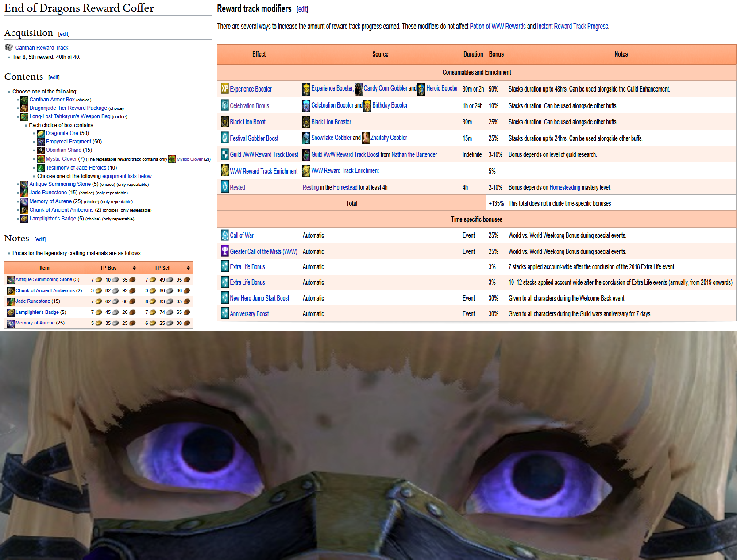Viewport: 737px width, 560px height.
Task: Edit the Contents section
Action: [x=54, y=77]
